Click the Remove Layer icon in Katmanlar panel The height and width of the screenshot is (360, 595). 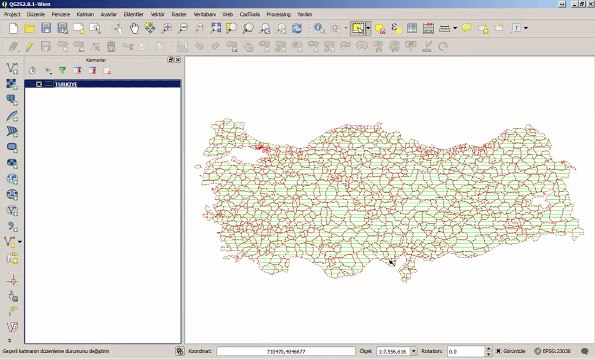click(x=107, y=71)
